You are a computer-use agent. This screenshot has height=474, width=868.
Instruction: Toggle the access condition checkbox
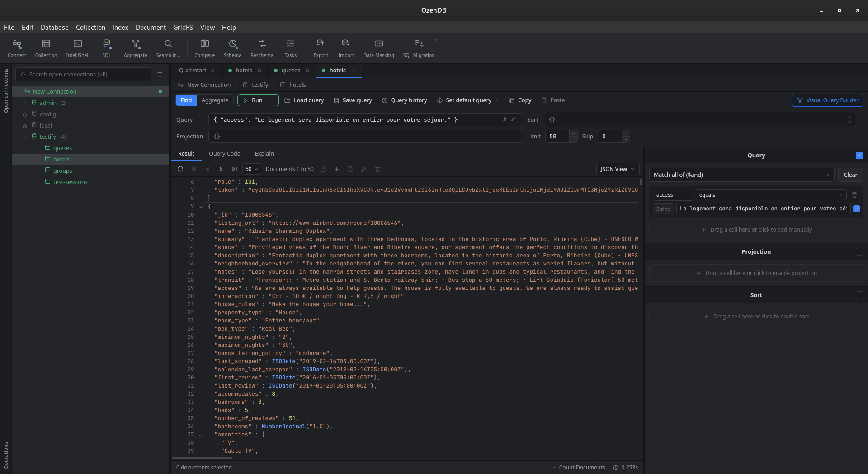point(856,209)
